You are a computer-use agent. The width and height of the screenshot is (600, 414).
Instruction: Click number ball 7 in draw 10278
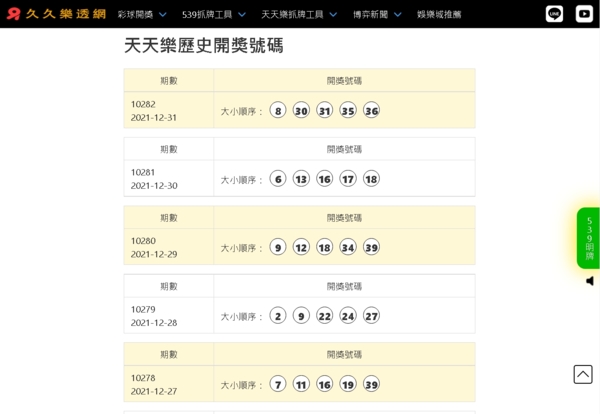click(278, 384)
